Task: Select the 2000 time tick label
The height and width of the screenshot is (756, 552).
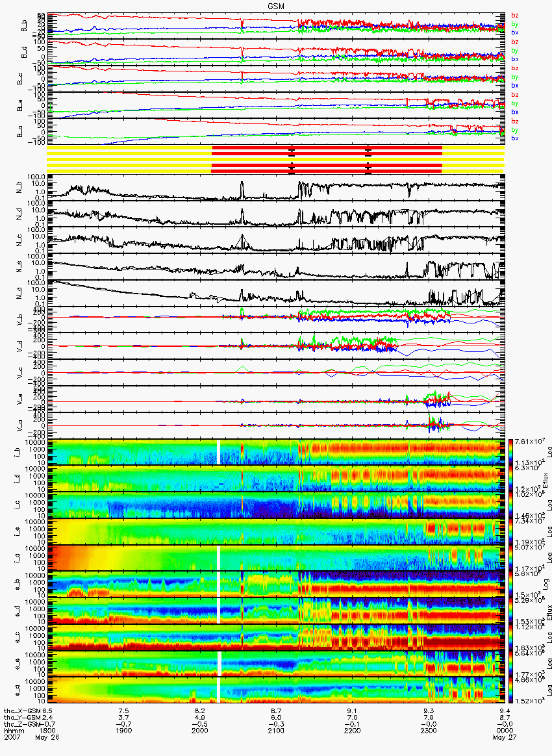Action: point(200,731)
